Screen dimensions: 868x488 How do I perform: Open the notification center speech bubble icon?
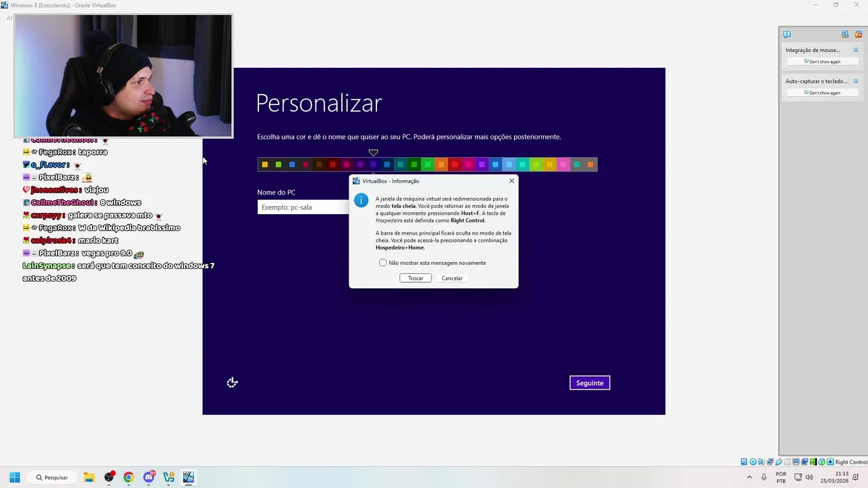pos(787,34)
